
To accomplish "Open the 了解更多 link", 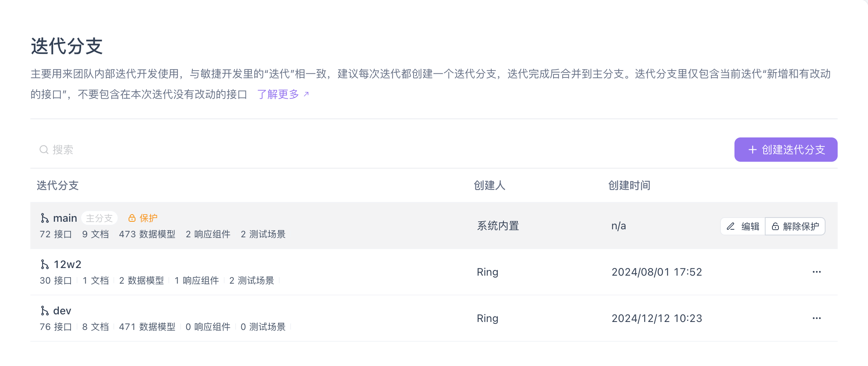I will (x=278, y=94).
